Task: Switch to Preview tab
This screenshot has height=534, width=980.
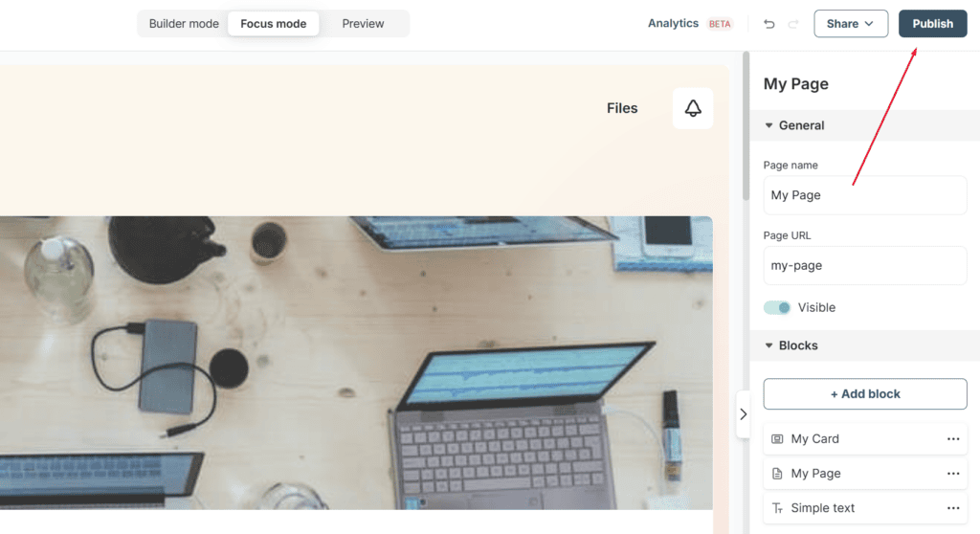Action: 363,24
